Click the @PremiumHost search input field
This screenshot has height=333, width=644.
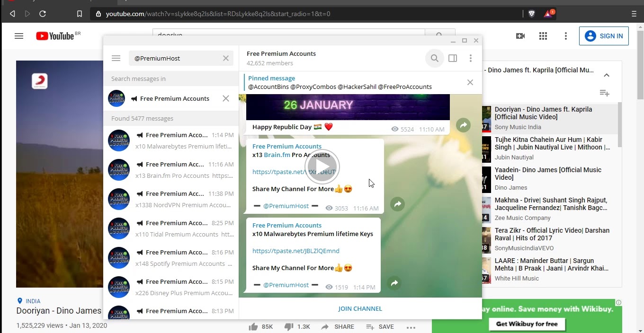pyautogui.click(x=175, y=58)
